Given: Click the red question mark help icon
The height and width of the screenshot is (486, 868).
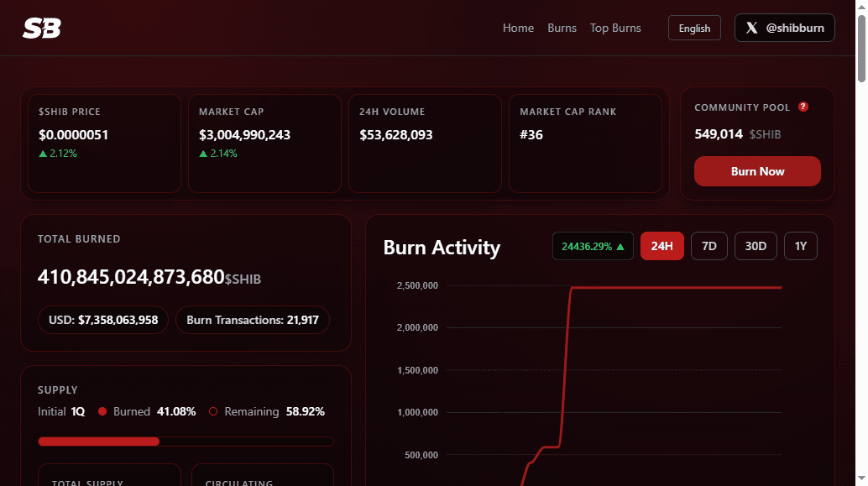Looking at the screenshot, I should (x=803, y=107).
